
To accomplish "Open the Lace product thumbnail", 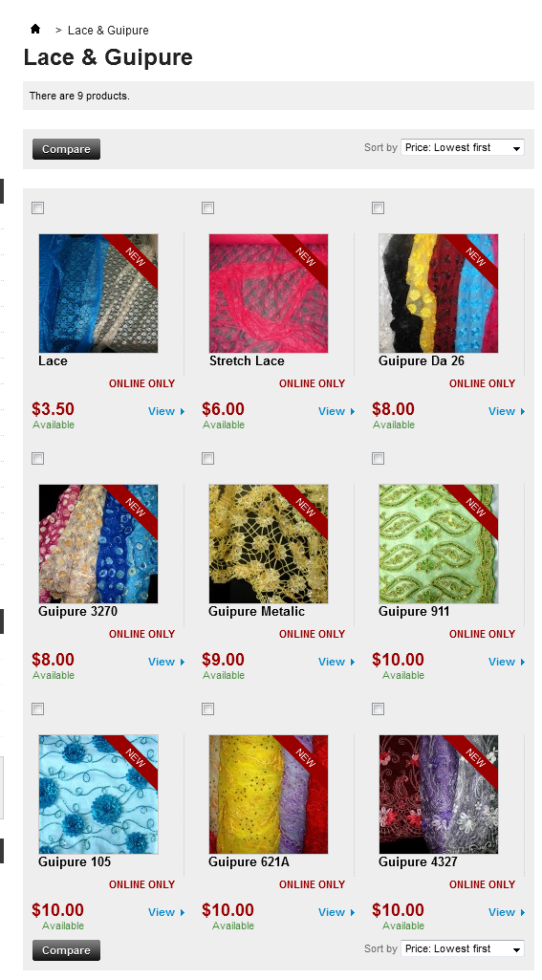I will [98, 294].
